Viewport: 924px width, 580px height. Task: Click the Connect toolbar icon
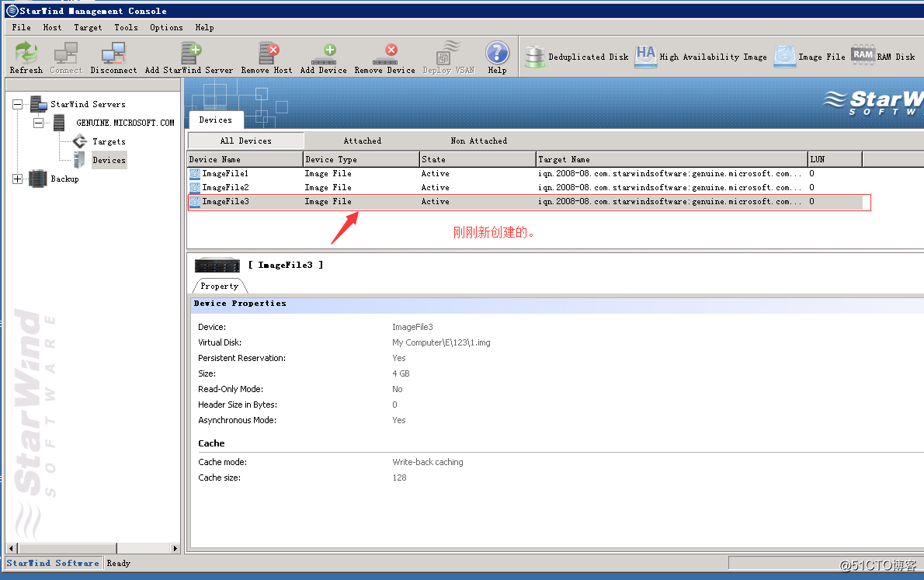pos(66,53)
